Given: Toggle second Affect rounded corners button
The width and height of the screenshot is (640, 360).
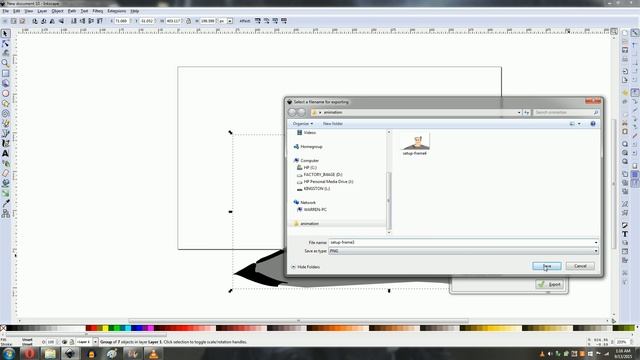Looking at the screenshot, I should [x=266, y=21].
